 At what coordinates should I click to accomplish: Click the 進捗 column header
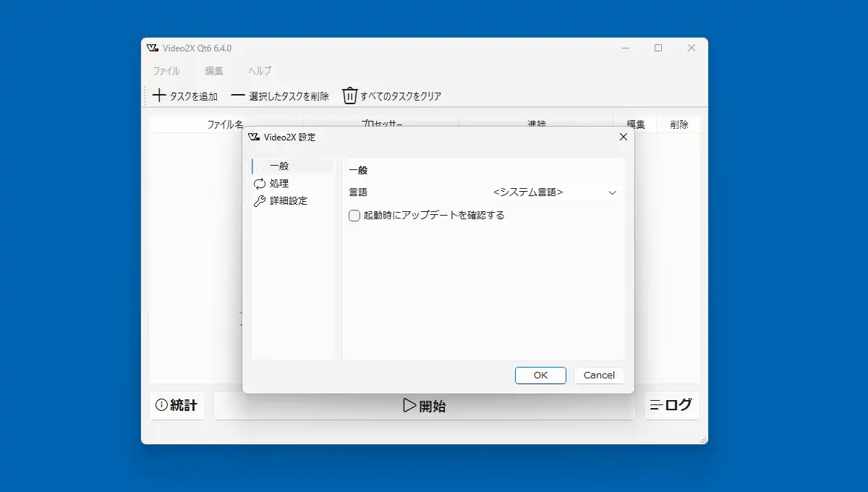537,124
